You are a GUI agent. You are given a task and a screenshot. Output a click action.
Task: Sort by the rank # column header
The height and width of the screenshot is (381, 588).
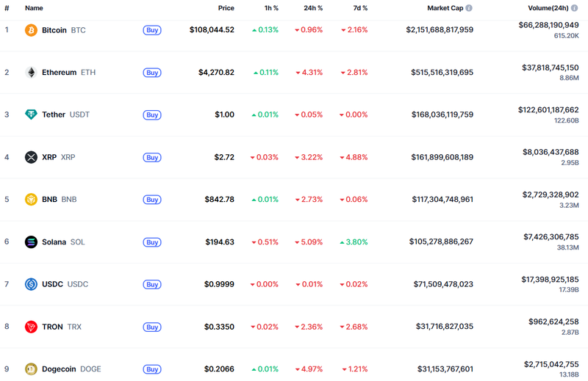click(7, 8)
